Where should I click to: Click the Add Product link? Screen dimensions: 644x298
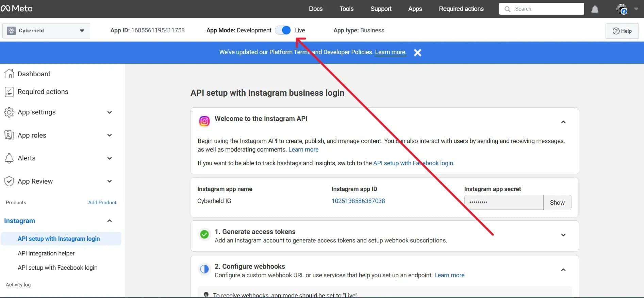click(102, 203)
